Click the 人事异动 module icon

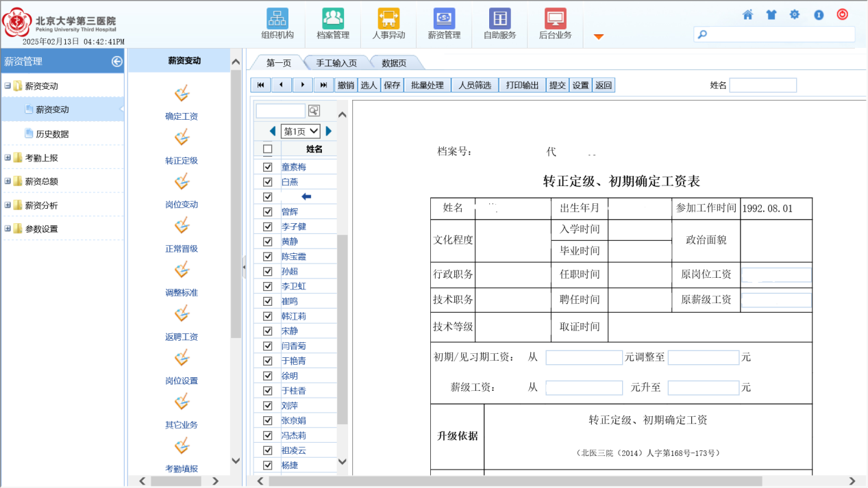(x=388, y=18)
